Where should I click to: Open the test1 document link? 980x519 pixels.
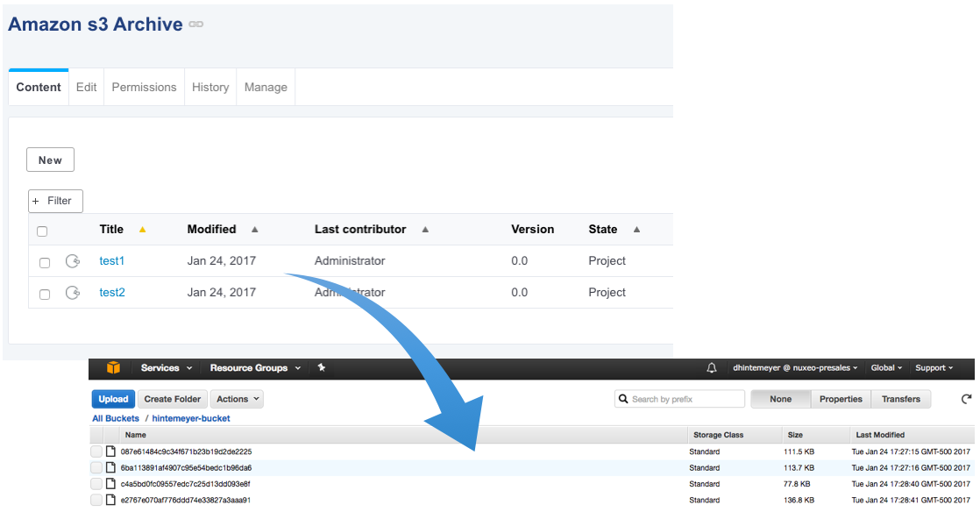(112, 260)
